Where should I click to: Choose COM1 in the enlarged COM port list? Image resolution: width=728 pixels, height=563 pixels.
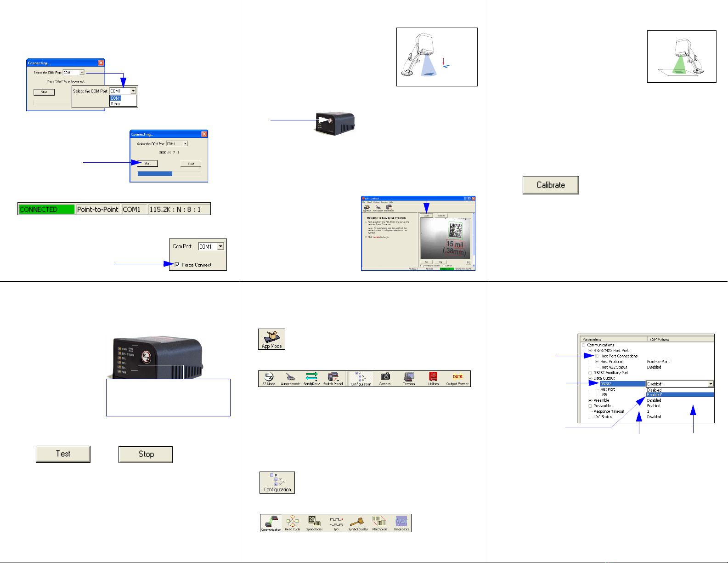tap(116, 98)
